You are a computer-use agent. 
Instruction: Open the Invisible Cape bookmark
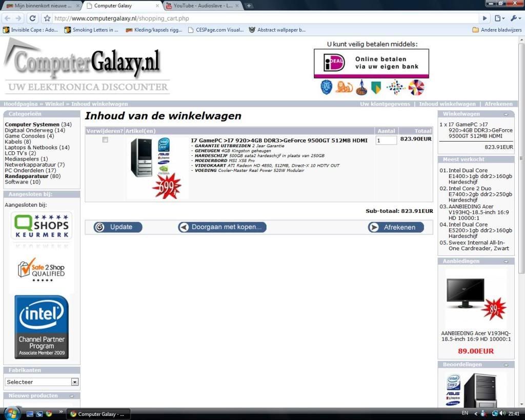click(30, 30)
